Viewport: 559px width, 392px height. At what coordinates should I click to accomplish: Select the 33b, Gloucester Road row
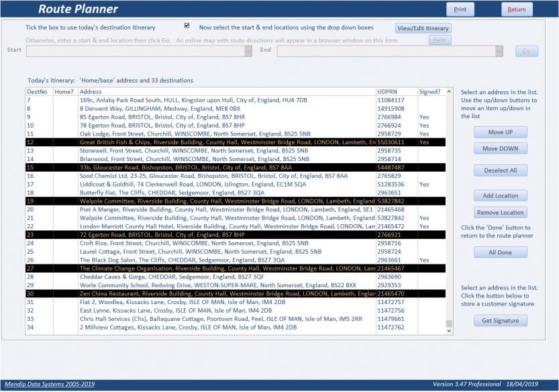click(236, 168)
